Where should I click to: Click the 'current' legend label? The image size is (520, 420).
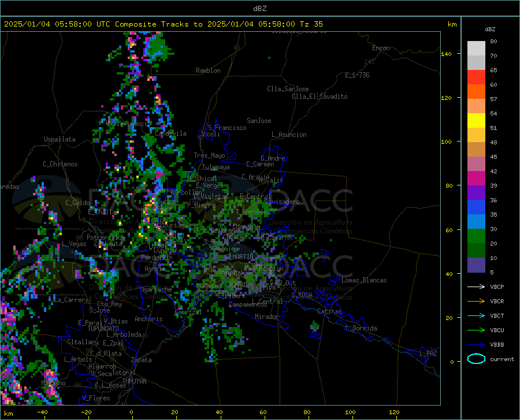502,359
